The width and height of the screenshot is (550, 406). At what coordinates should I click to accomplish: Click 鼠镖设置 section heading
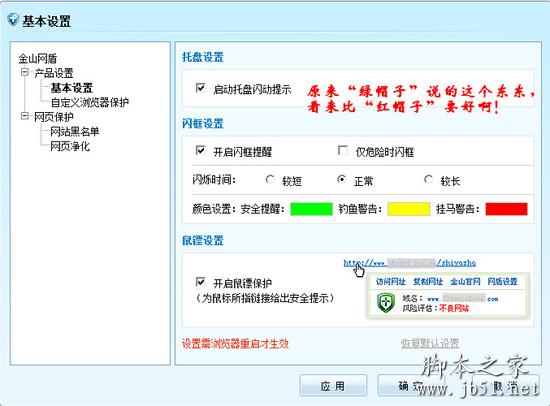pyautogui.click(x=203, y=240)
